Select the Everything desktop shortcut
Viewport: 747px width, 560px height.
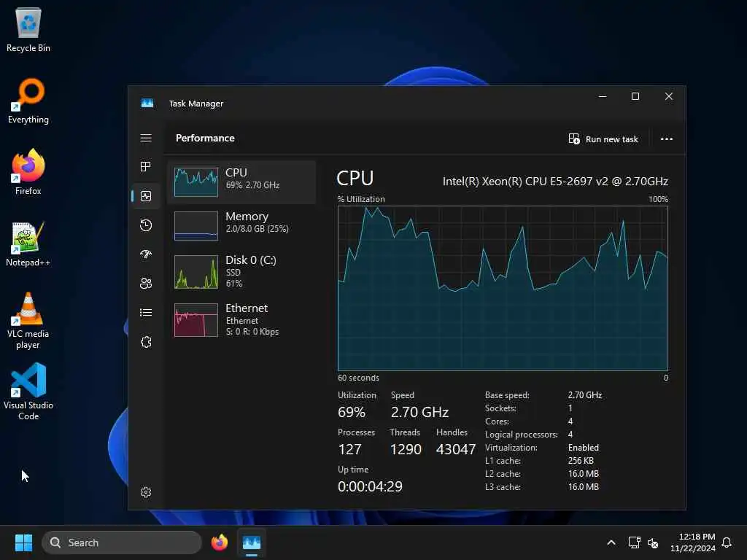28,101
